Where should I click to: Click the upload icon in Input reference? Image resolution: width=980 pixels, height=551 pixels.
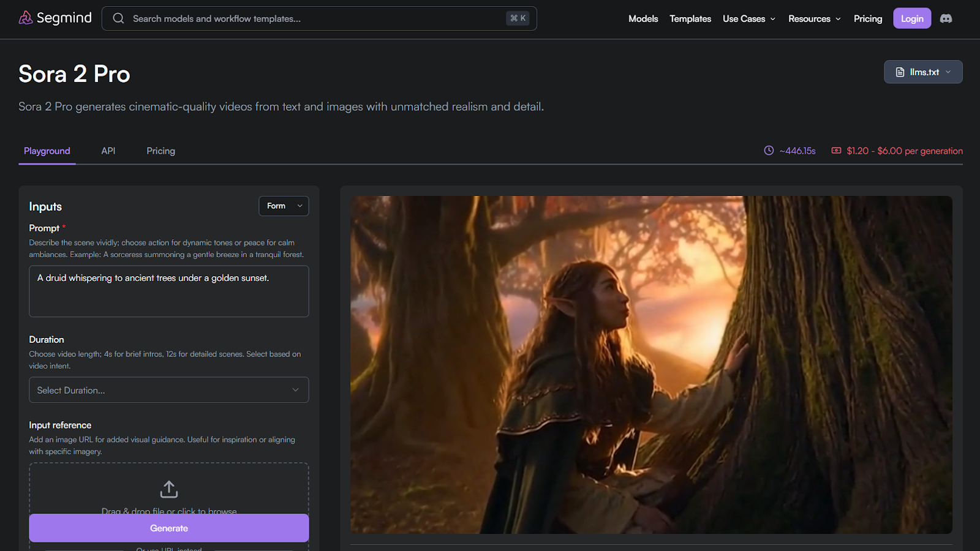coord(169,489)
